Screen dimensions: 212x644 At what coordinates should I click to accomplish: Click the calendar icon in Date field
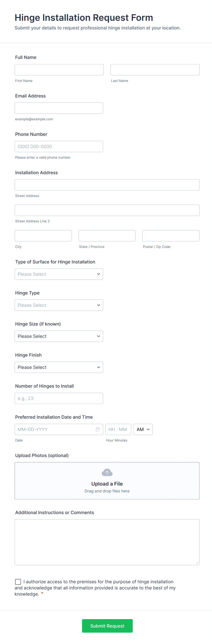98,429
